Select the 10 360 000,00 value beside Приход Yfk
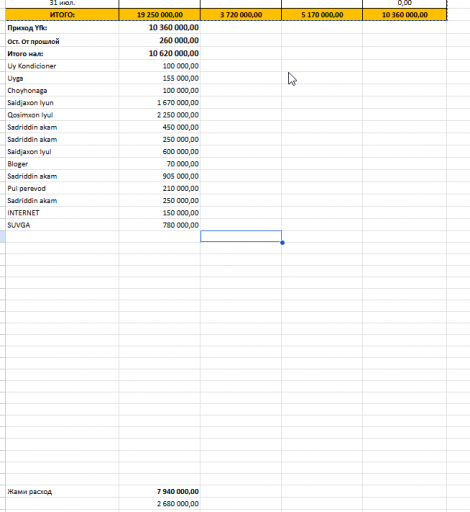This screenshot has width=470, height=512. coord(159,28)
